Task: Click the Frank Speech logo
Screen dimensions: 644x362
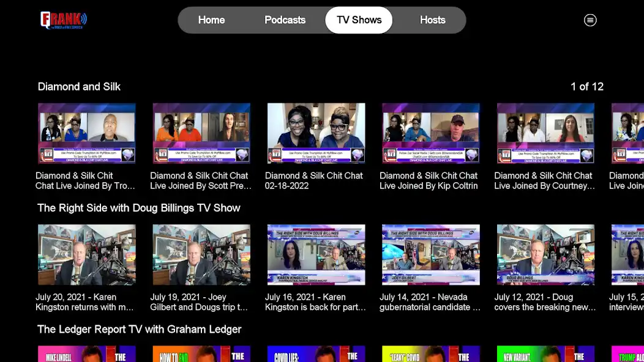Action: click(64, 20)
